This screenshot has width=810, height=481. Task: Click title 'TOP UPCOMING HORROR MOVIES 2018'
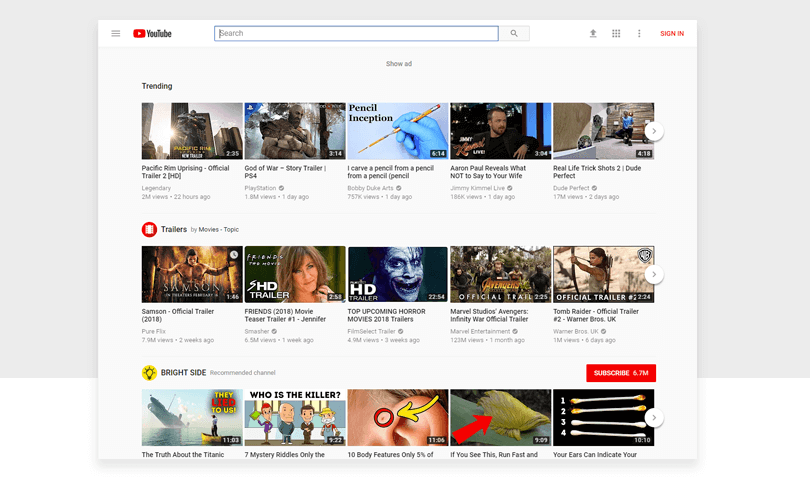(386, 315)
